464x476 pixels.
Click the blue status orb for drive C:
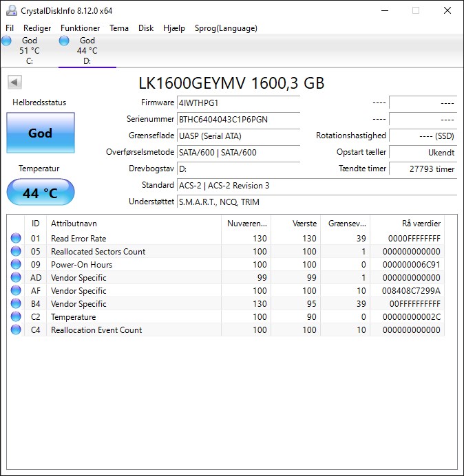[x=6, y=41]
